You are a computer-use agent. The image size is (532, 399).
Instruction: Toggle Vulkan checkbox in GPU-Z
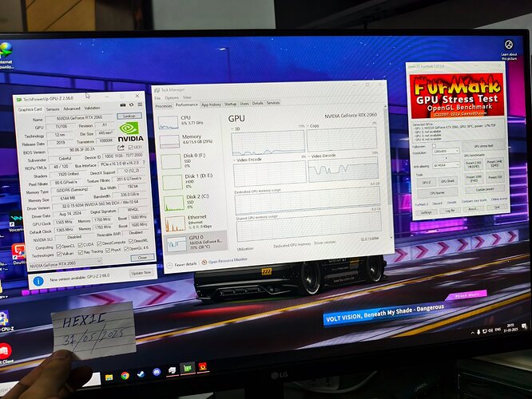coord(59,254)
